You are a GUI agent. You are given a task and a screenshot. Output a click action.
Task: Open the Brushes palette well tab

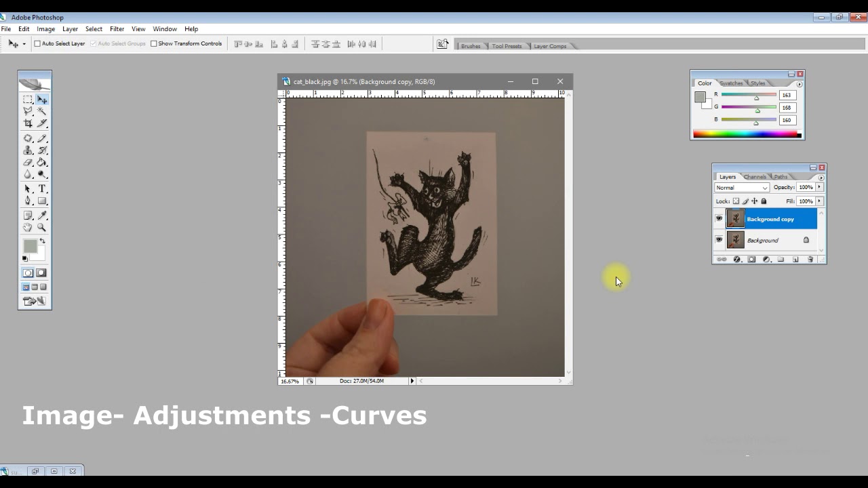pos(471,46)
